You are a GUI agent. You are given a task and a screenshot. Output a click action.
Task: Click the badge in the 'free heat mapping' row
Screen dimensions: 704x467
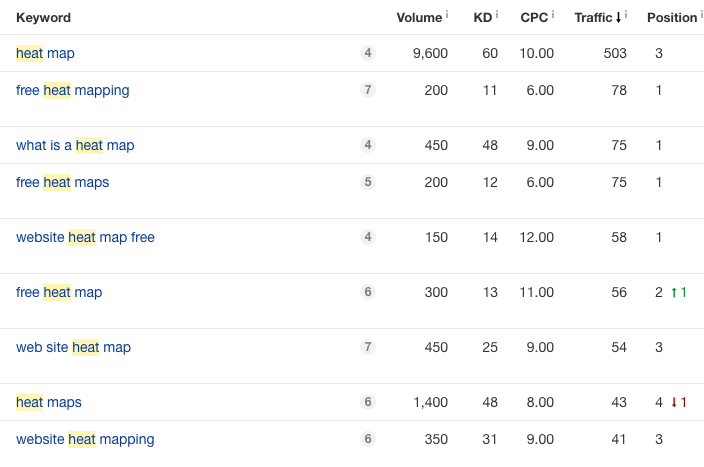pos(368,90)
